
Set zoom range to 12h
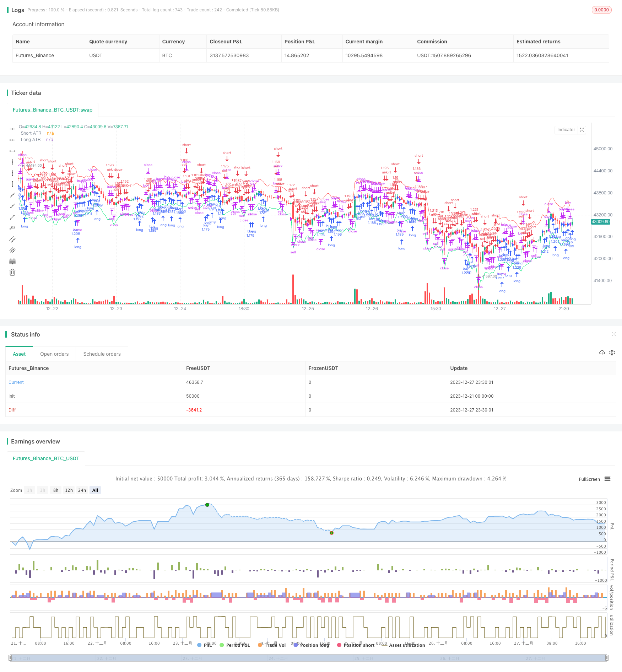coord(69,490)
